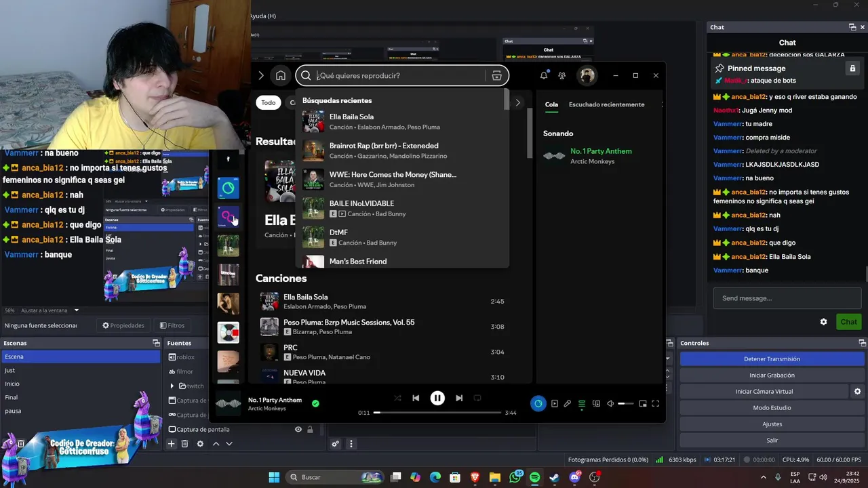Open the Spotify profile avatar
This screenshot has width=868, height=488.
coord(587,75)
